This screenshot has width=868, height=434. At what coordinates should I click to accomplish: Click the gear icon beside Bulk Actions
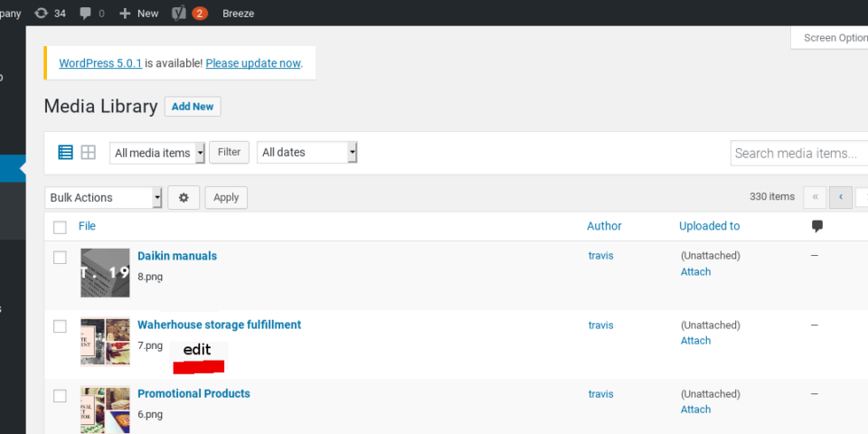point(184,197)
